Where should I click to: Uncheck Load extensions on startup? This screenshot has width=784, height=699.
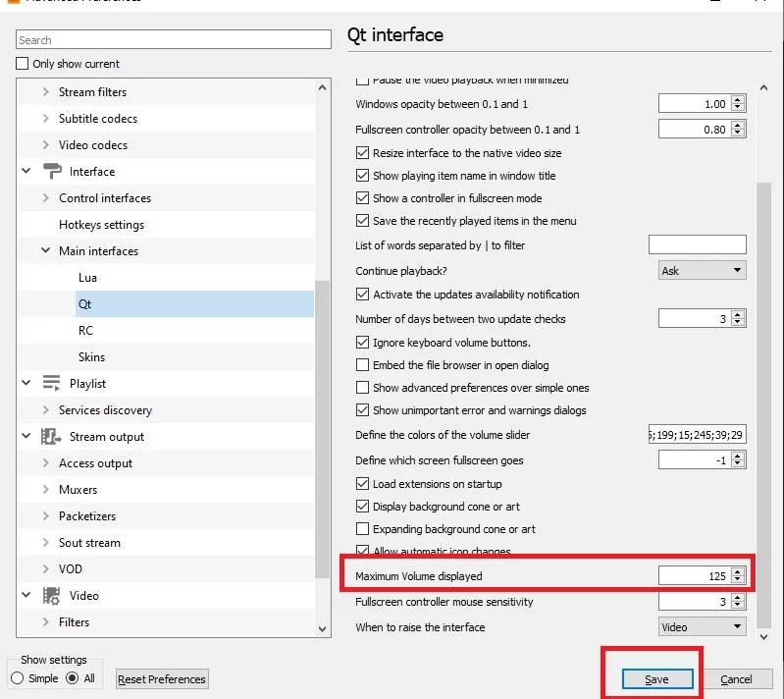(362, 483)
